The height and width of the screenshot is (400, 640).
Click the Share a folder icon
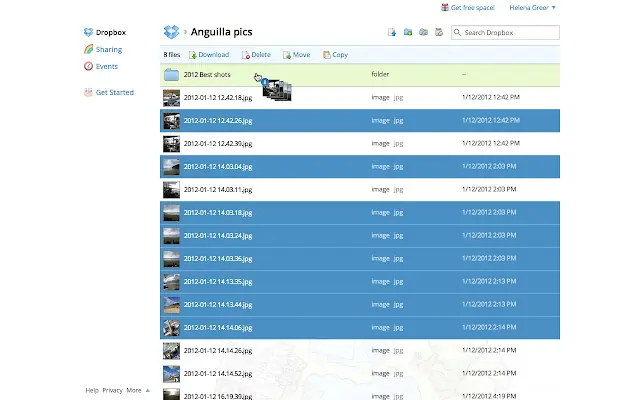423,32
